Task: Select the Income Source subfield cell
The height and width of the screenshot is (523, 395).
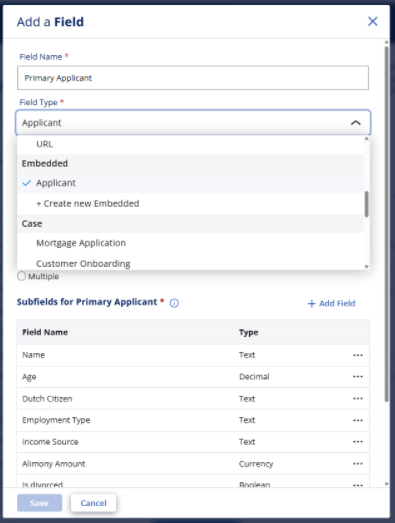Action: click(50, 442)
